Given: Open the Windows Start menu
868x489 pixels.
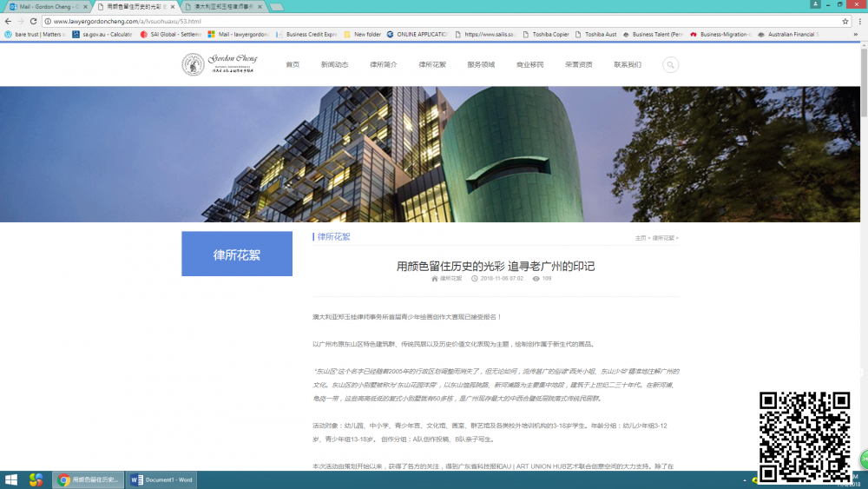Looking at the screenshot, I should (11, 479).
